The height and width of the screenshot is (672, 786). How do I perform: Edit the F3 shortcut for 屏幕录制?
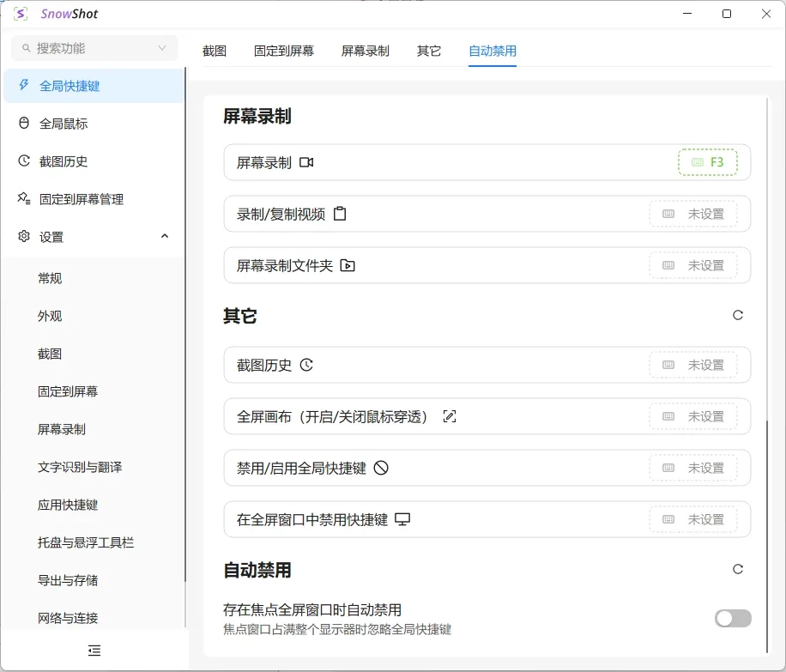pos(708,162)
